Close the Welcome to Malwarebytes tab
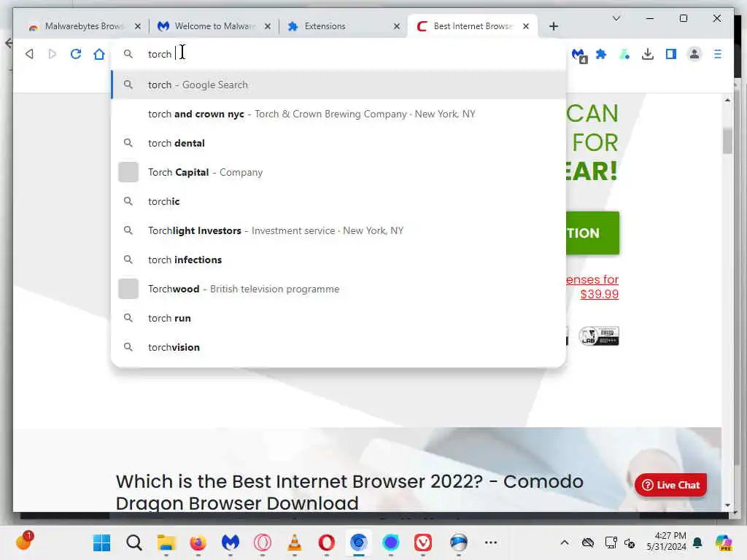Viewport: 747px width, 560px height. 267,26
